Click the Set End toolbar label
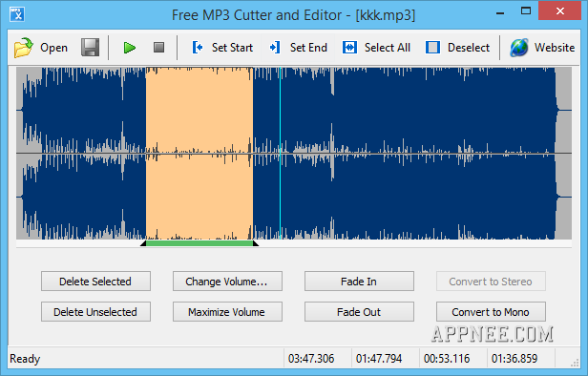Image resolution: width=588 pixels, height=376 pixels. click(308, 48)
